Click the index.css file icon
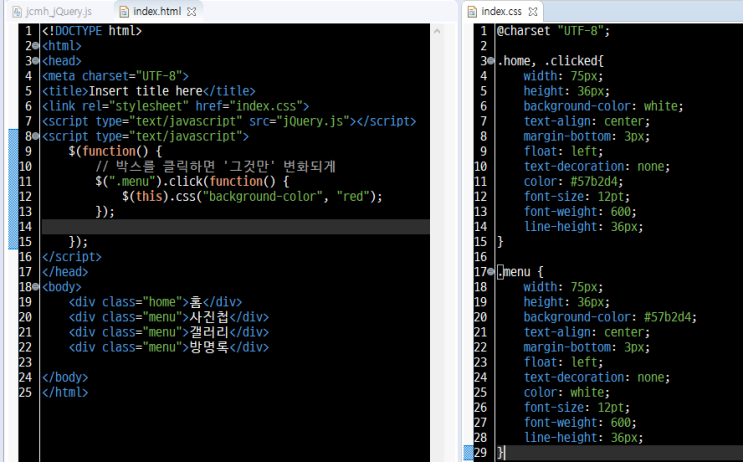This screenshot has height=462, width=743. [472, 12]
